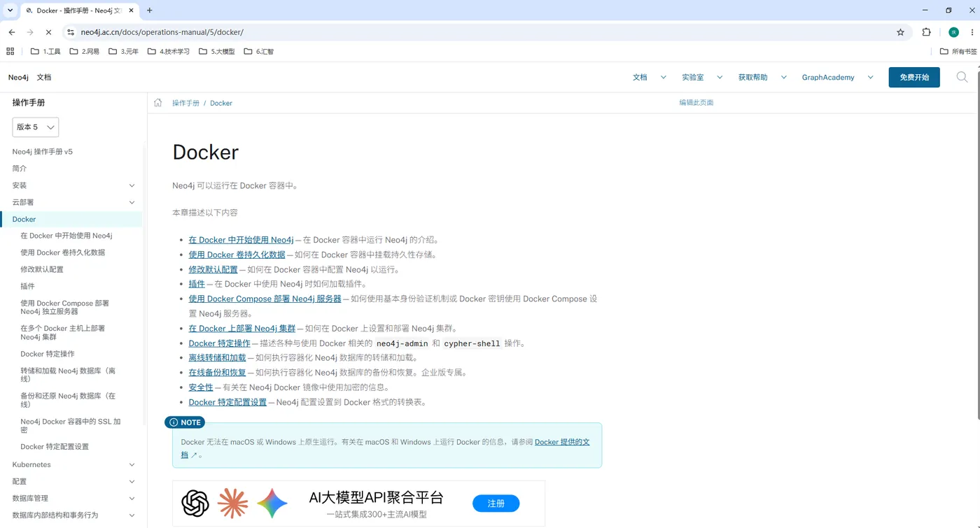Open 在 Docker 中开始使用 Neo4j content link
Viewport: 980px width, 528px height.
point(241,240)
